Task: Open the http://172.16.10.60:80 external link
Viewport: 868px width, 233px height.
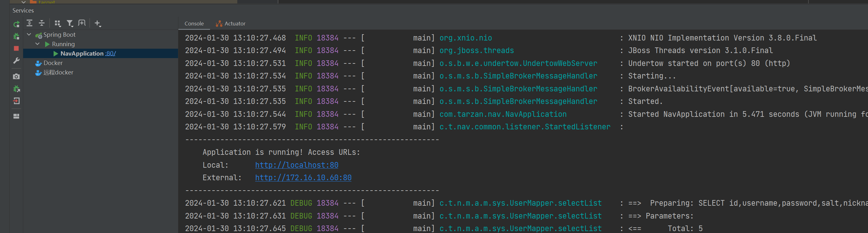Action: tap(303, 178)
